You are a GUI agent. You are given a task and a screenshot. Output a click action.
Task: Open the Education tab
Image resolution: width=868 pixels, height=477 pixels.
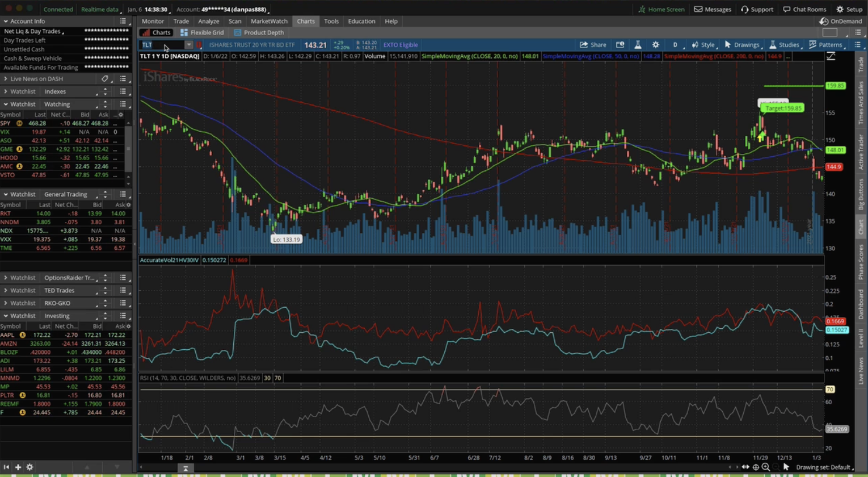[x=361, y=21]
